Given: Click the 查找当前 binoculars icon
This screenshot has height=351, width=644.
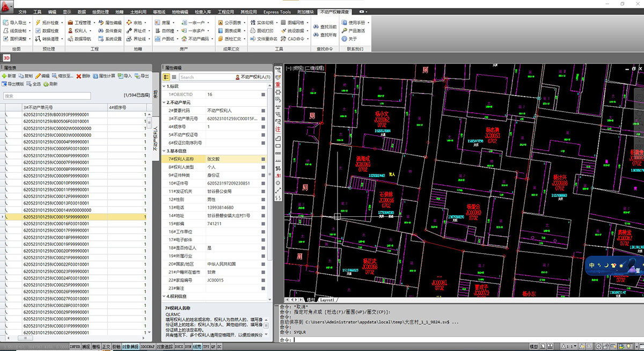Looking at the screenshot, I should point(316,26).
